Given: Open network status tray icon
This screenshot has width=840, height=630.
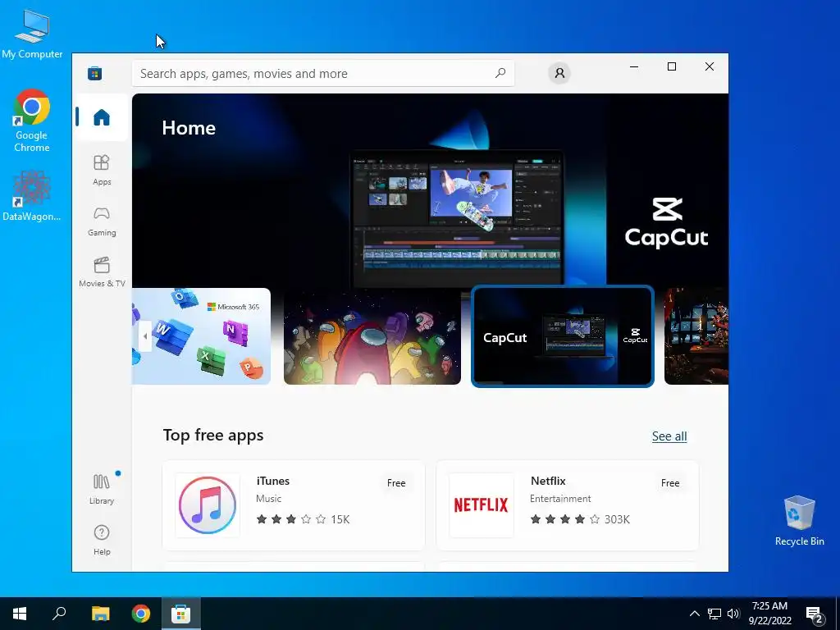Looking at the screenshot, I should click(x=714, y=614).
